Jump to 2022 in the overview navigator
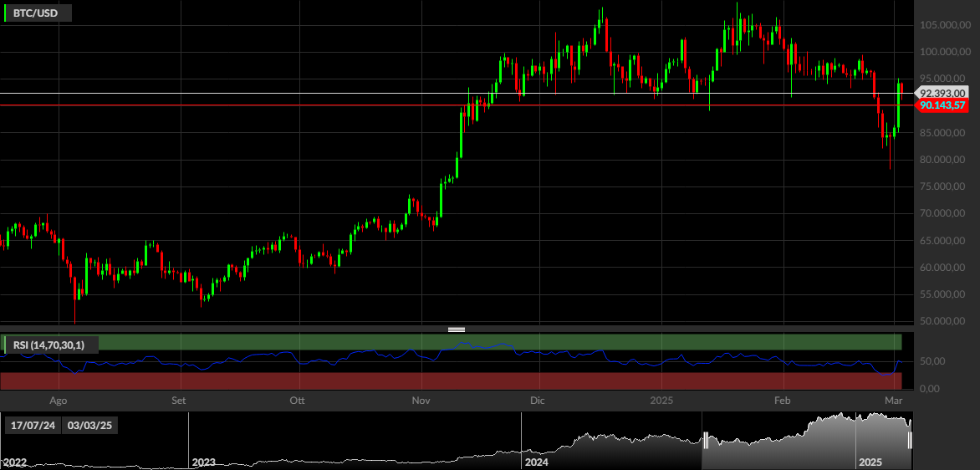Screen dimensions: 980x470 15,462
